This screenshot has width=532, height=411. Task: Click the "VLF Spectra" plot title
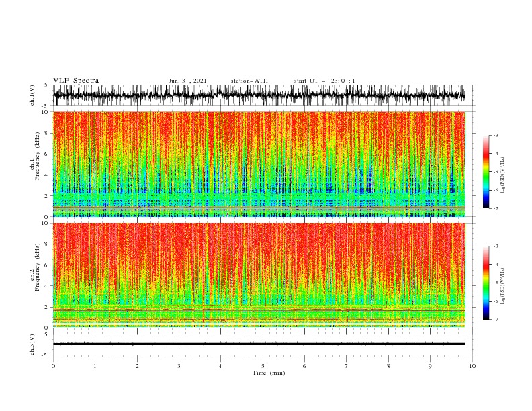click(76, 81)
